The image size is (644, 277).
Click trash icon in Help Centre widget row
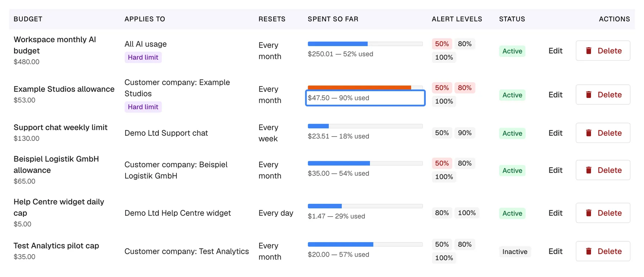click(x=589, y=213)
